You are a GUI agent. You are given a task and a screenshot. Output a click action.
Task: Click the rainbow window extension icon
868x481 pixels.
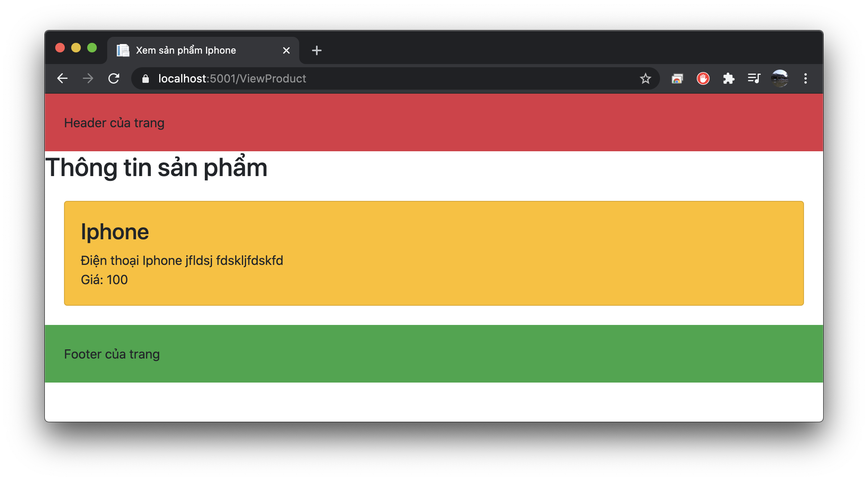pos(677,78)
